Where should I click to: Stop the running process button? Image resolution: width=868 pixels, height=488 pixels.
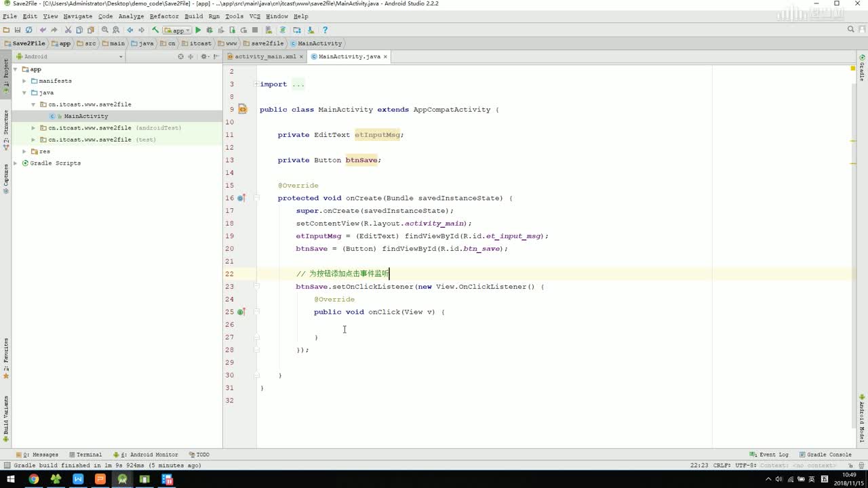pyautogui.click(x=255, y=30)
